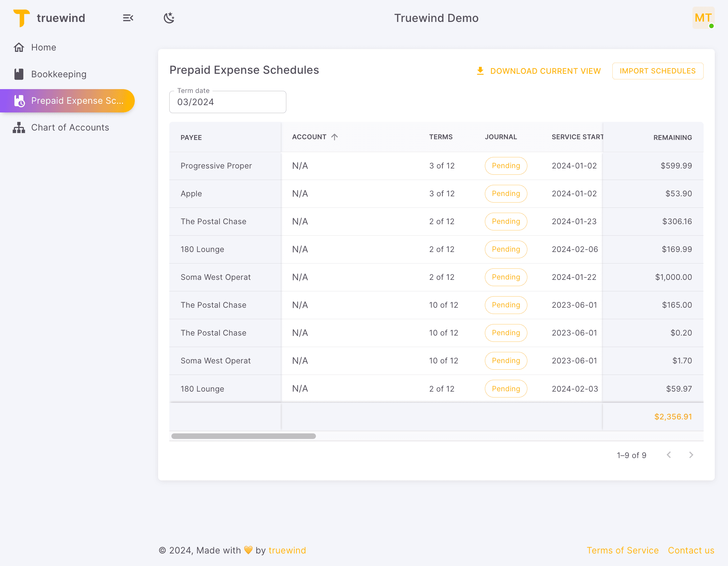728x566 pixels.
Task: Click the download arrow icon
Action: [480, 71]
